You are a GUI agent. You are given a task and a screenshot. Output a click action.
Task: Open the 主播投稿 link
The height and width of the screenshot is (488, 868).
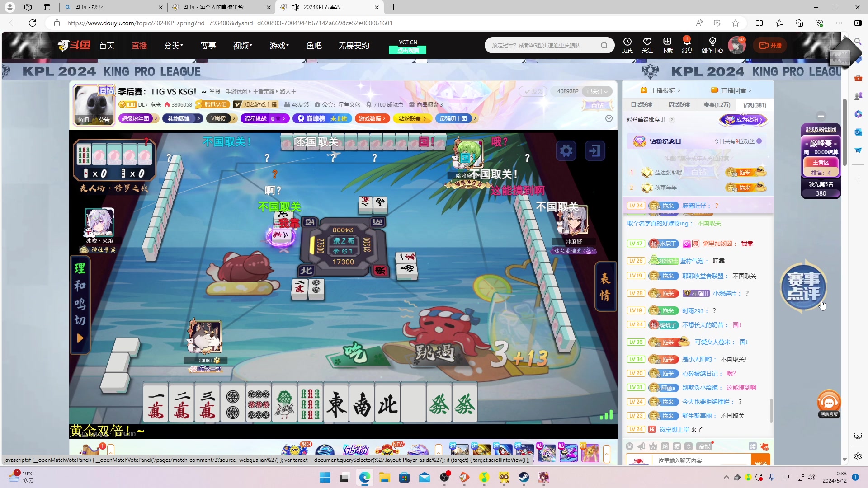point(660,90)
